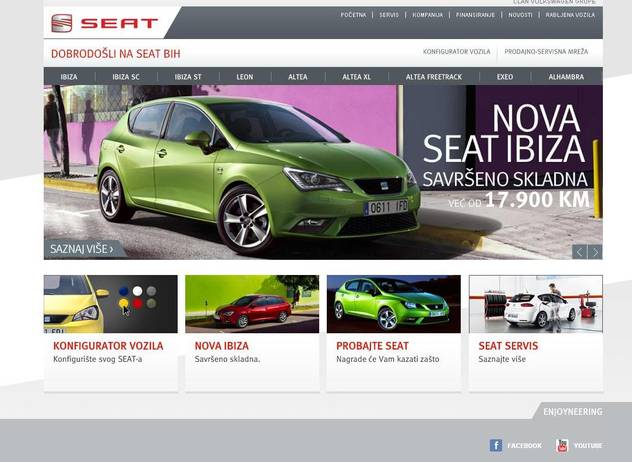
Task: Select the ALTEA model tab
Action: 297,77
